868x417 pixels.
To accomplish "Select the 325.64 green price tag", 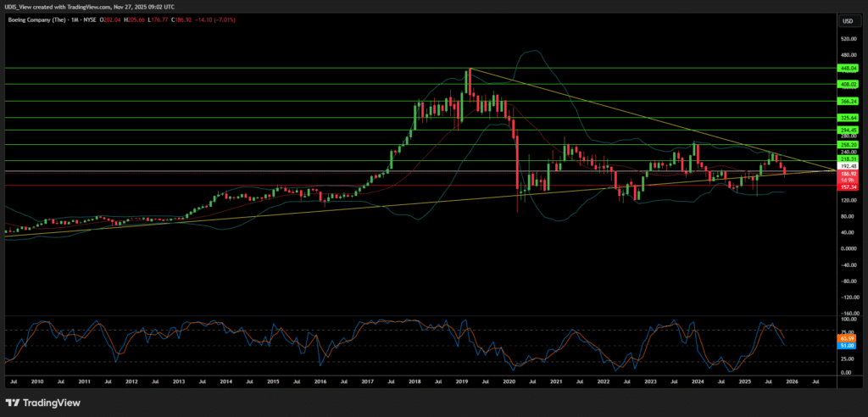I will click(x=848, y=118).
